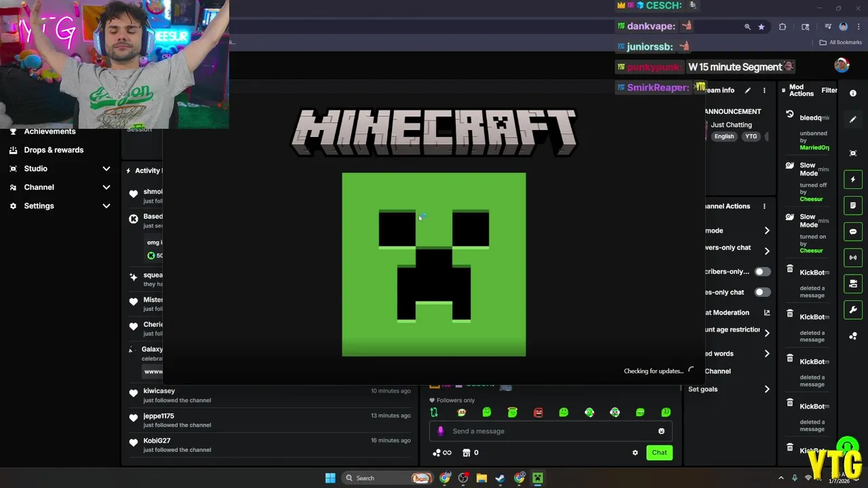The image size is (868, 488).
Task: Open the info panel icon in right rail
Action: click(x=853, y=93)
